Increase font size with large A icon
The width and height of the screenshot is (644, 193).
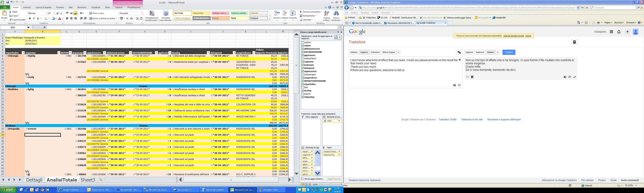pos(57,13)
